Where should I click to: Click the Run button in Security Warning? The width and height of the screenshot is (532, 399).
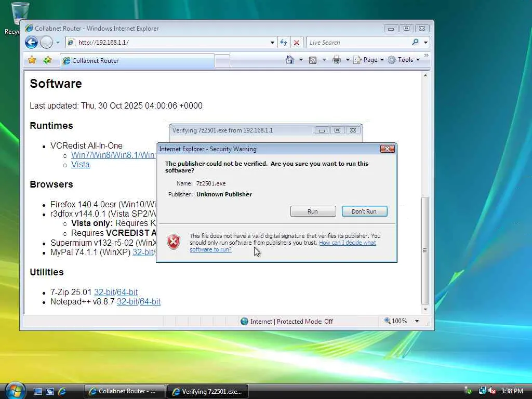click(x=313, y=211)
